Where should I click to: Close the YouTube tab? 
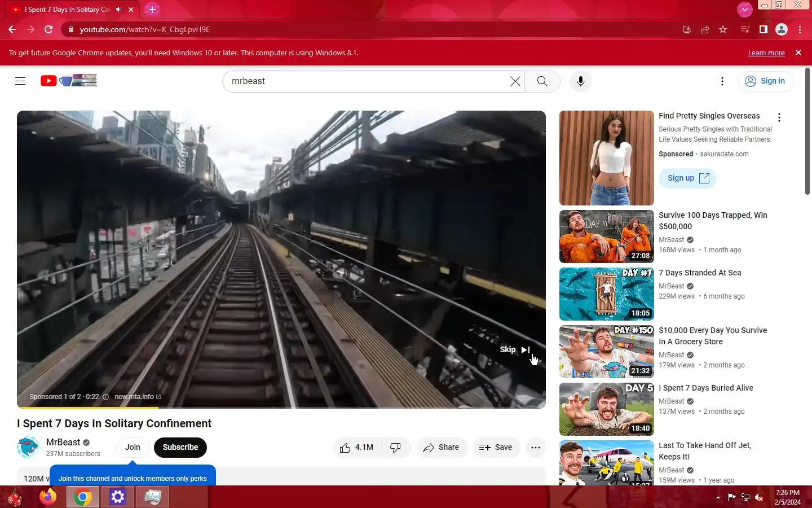click(x=131, y=10)
